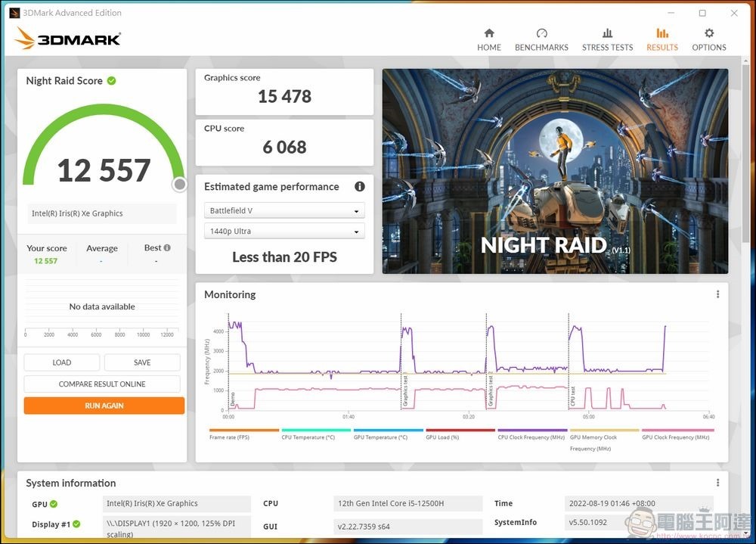
Task: Open the Options gear icon
Action: click(x=709, y=33)
